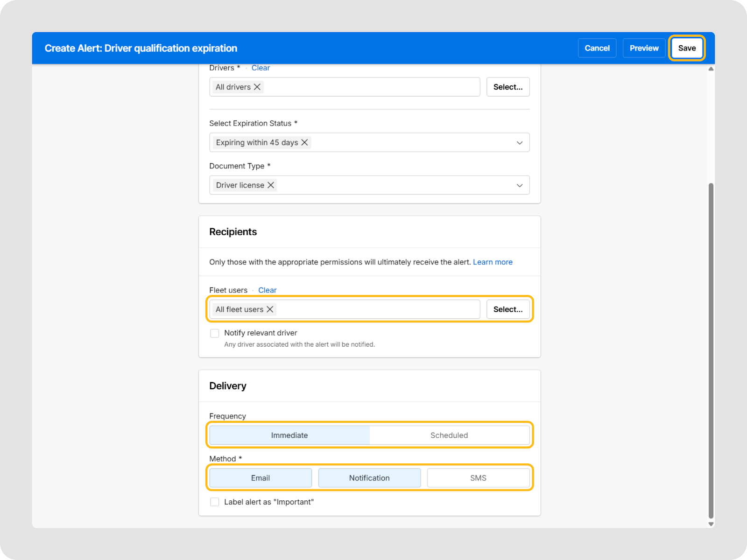Viewport: 747px width, 560px height.
Task: Toggle the Notification delivery method
Action: [x=369, y=478]
